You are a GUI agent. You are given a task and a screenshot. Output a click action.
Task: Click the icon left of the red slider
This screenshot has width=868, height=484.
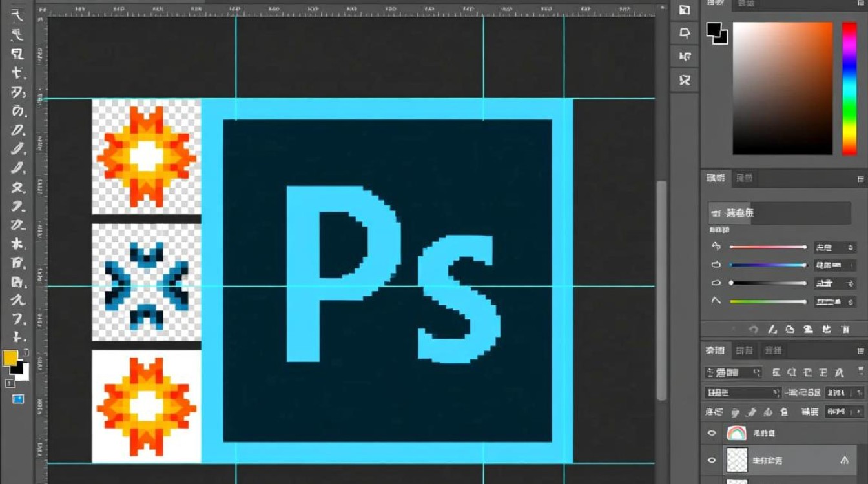pos(716,247)
